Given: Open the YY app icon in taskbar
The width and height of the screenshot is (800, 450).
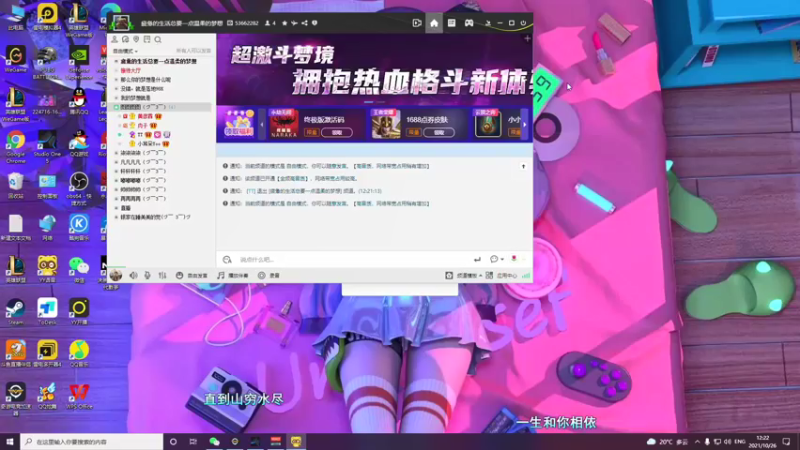Looking at the screenshot, I should tap(296, 441).
